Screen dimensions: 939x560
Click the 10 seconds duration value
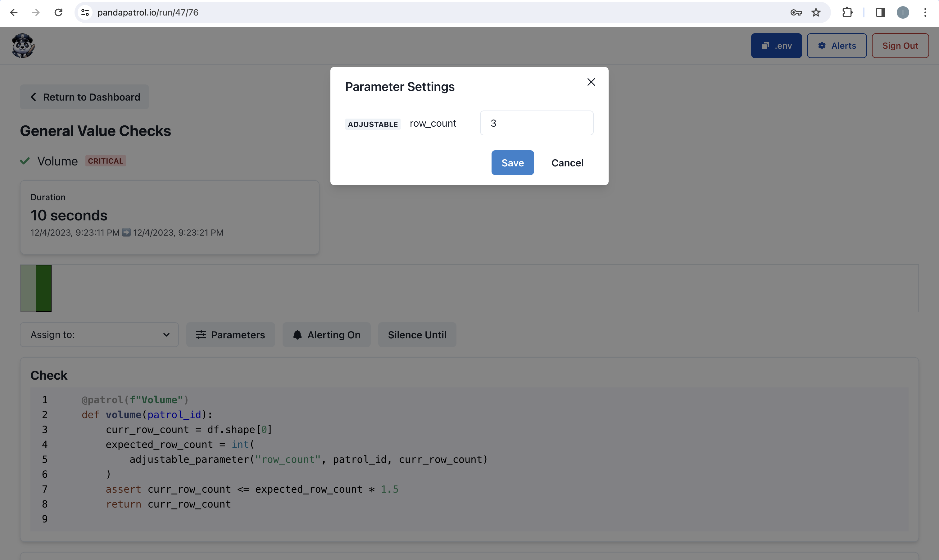tap(69, 215)
